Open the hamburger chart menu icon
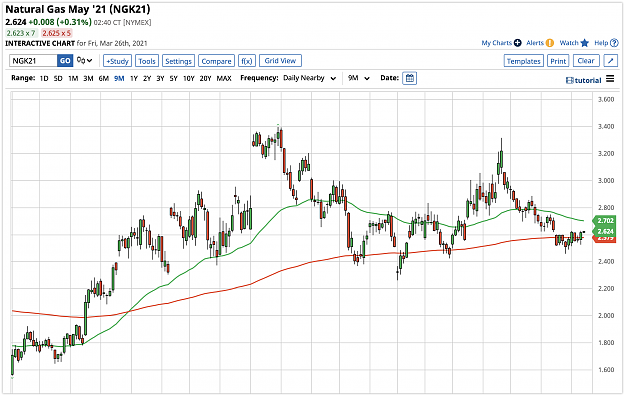The height and width of the screenshot is (396, 625). coord(610,79)
